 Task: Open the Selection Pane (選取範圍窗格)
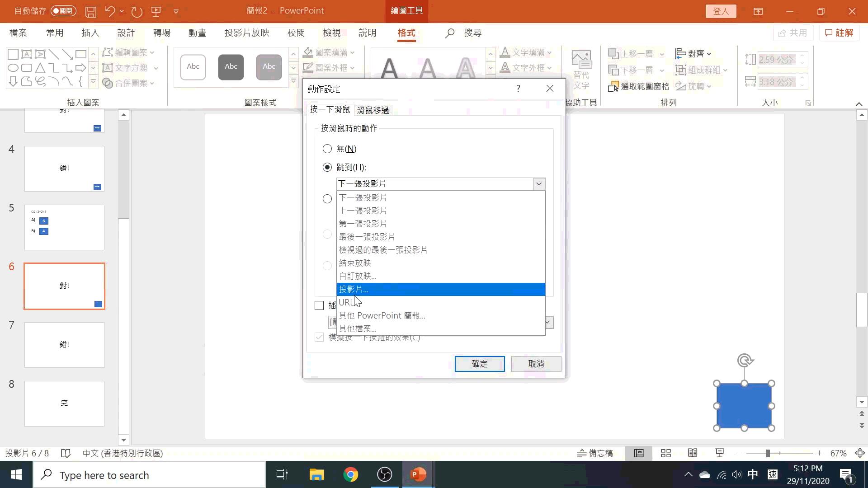[639, 86]
